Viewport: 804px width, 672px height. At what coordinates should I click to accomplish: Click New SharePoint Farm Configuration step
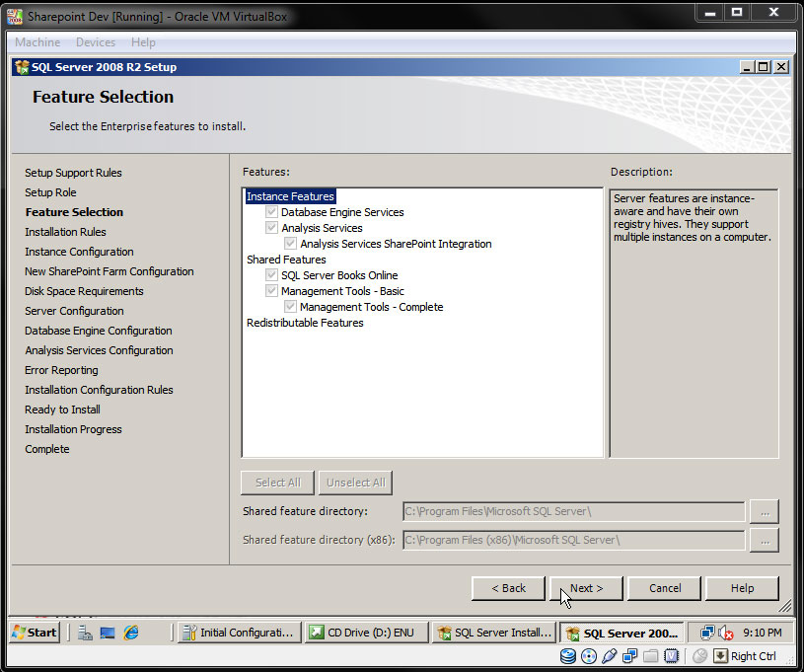click(x=110, y=271)
